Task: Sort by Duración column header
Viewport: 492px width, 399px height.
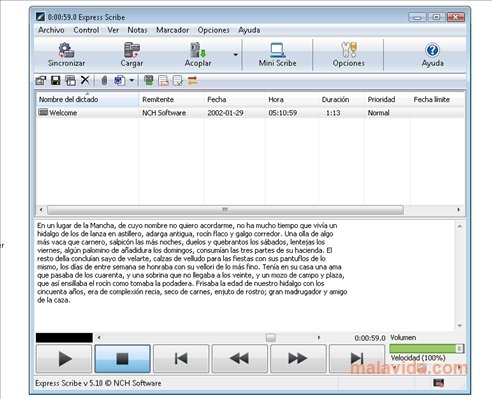Action: 342,99
